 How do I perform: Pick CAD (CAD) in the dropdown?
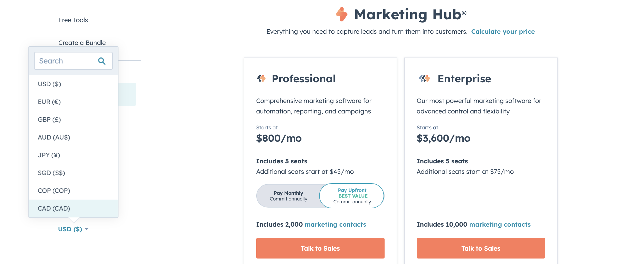(54, 209)
